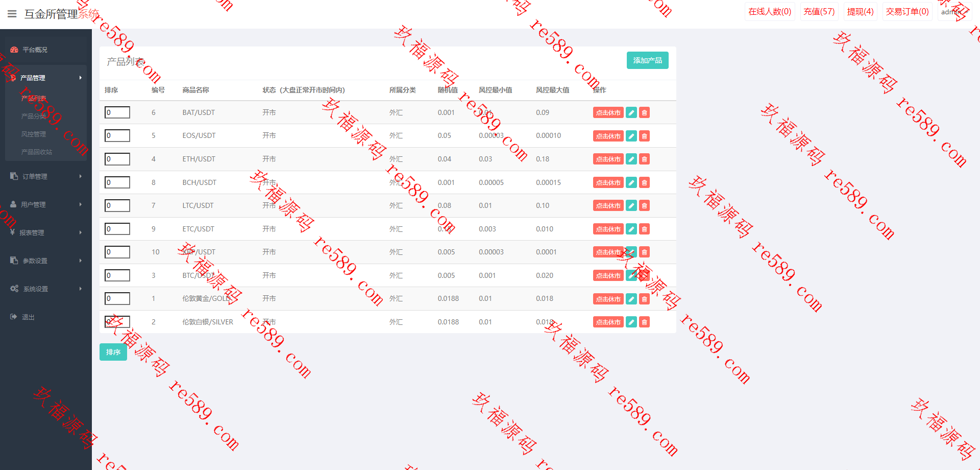Screen dimensions: 980x470
Task: Click 点击休市 for BTC/USDT
Action: click(x=608, y=275)
